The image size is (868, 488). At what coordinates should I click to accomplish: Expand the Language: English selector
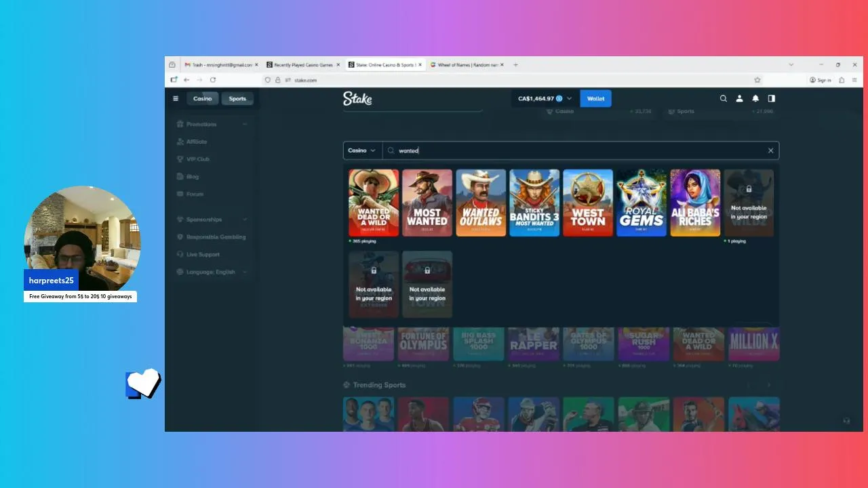pyautogui.click(x=212, y=272)
